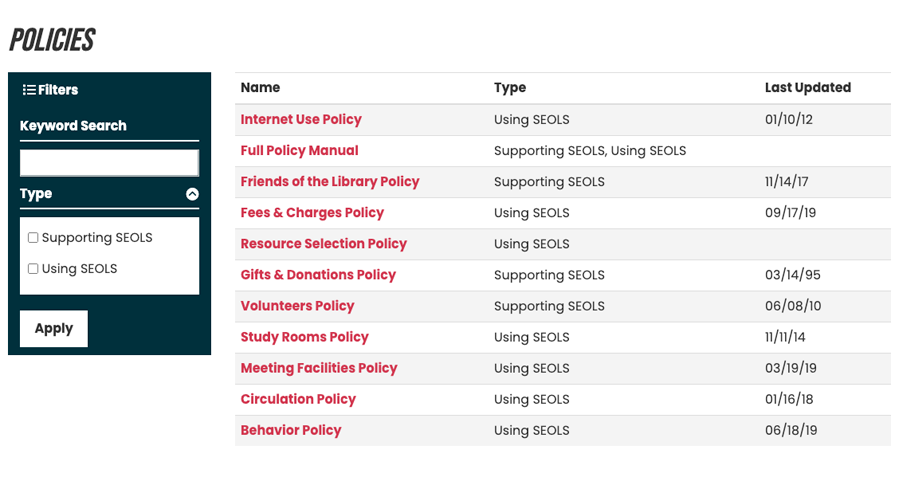
Task: Open the Circulation Policy link
Action: coord(298,398)
